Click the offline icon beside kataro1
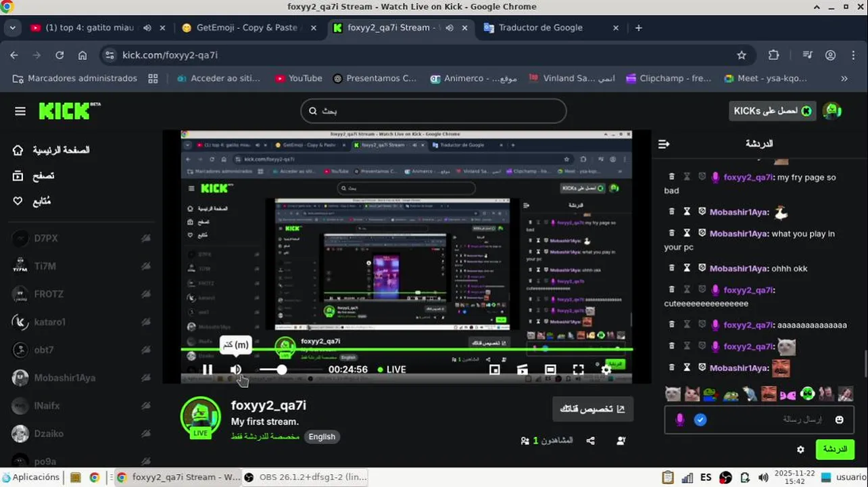Screen dimensions: 868x487 click(145, 322)
